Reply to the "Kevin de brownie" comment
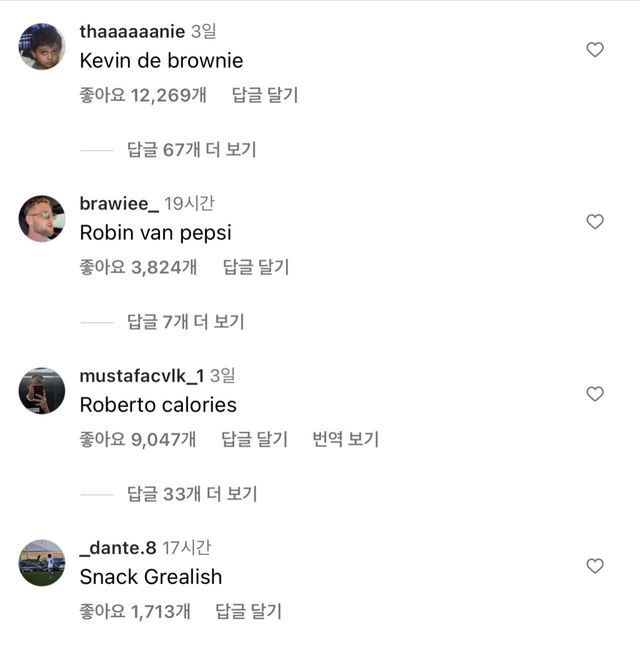This screenshot has width=640, height=650. (x=265, y=96)
